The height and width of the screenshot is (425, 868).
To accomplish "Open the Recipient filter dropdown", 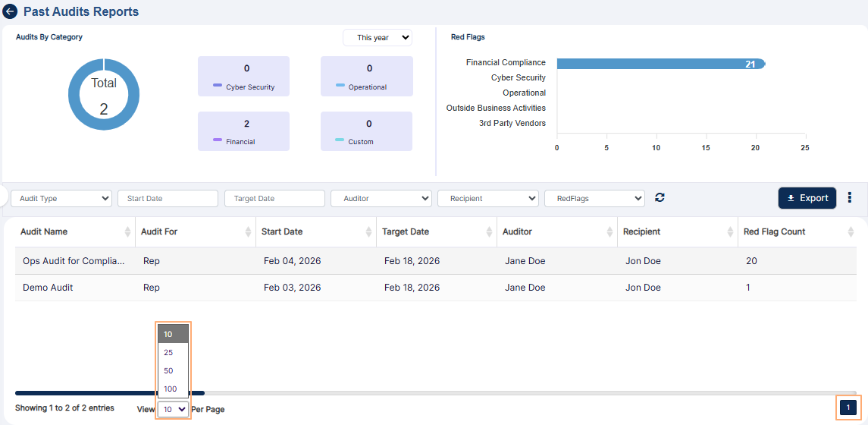I will [x=488, y=198].
